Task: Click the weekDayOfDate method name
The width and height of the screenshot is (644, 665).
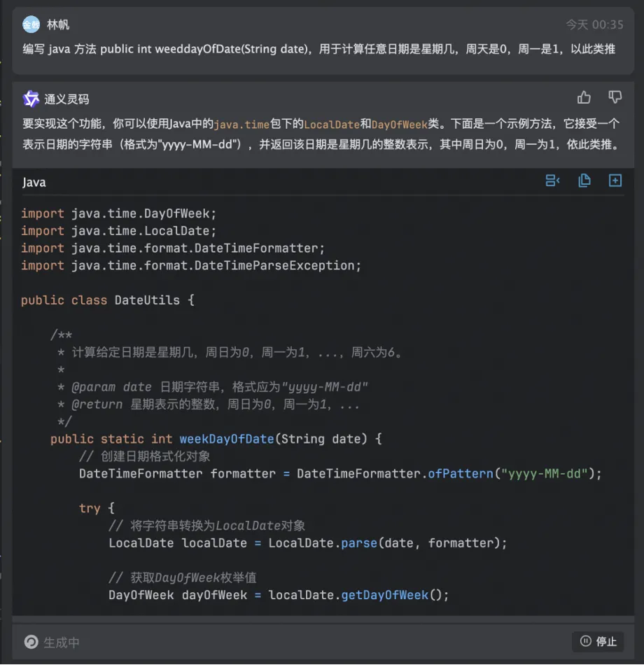Action: (226, 439)
